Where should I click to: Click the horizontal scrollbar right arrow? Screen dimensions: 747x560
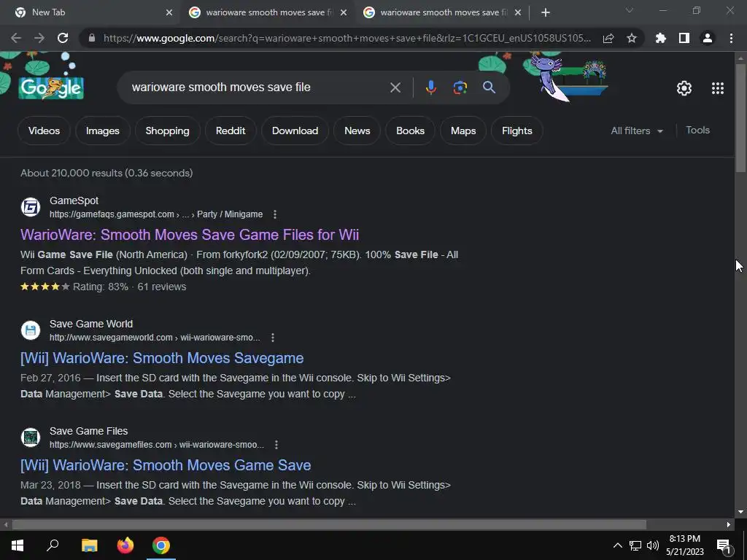pos(729,525)
